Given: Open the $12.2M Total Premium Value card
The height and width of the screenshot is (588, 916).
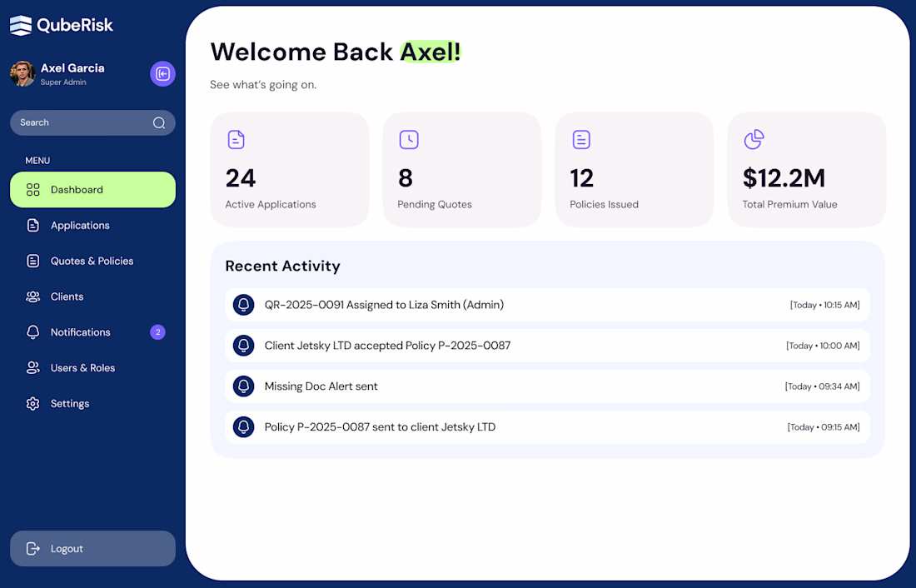Looking at the screenshot, I should tap(807, 170).
